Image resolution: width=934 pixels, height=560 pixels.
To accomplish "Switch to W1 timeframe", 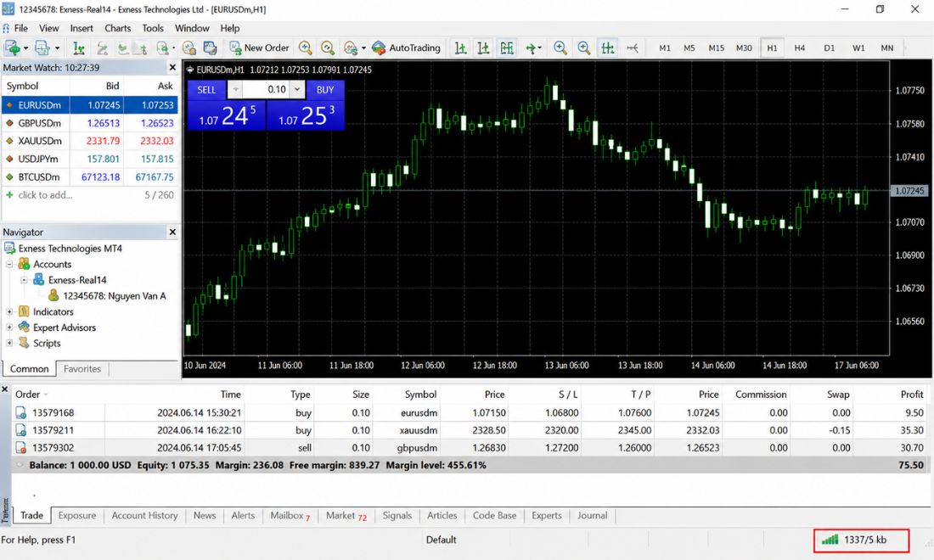I will click(858, 48).
